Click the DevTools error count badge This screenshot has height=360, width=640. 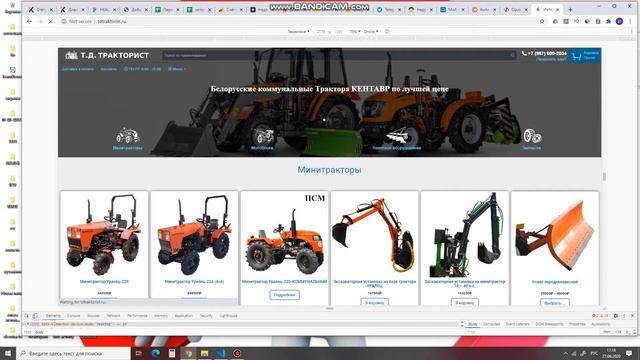click(595, 316)
